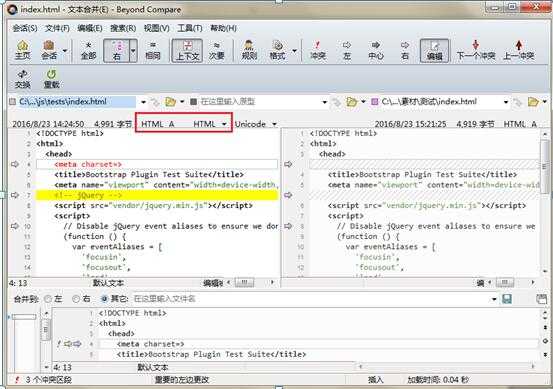This screenshot has height=389, width=553.
Task: Jump to 上一冲突 (previous conflict)
Action: pyautogui.click(x=518, y=50)
